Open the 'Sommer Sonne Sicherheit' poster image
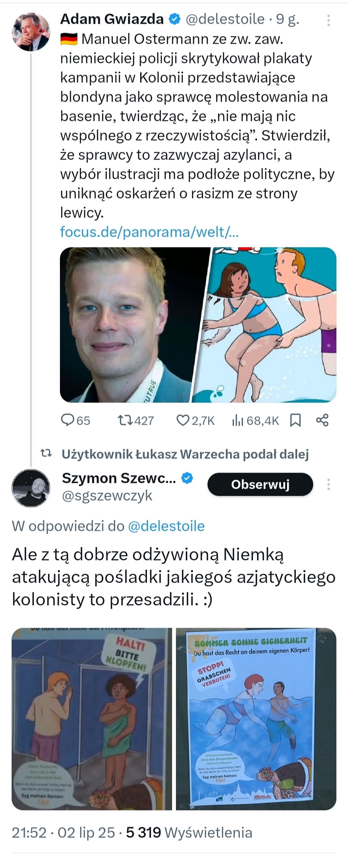The image size is (348, 868). (x=256, y=719)
